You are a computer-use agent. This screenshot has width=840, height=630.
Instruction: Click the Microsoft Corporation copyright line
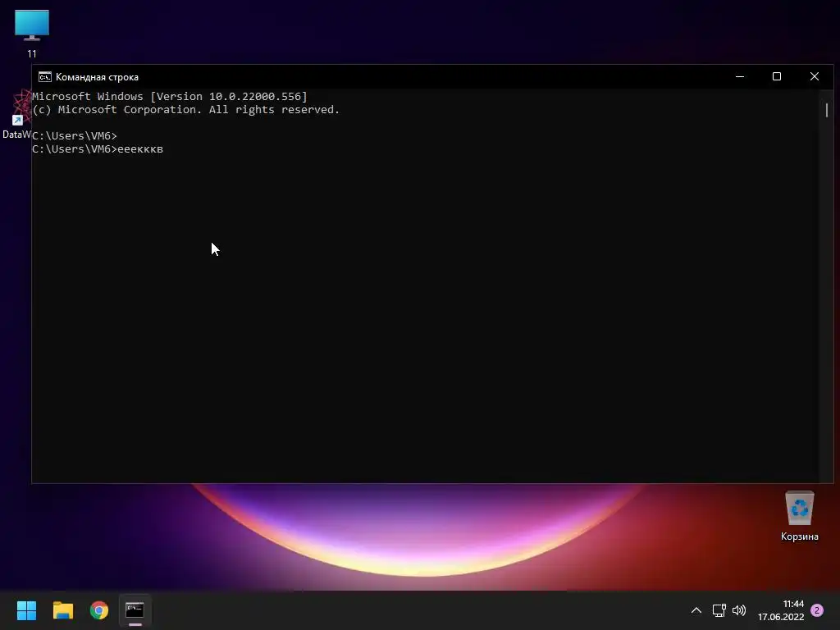(186, 110)
